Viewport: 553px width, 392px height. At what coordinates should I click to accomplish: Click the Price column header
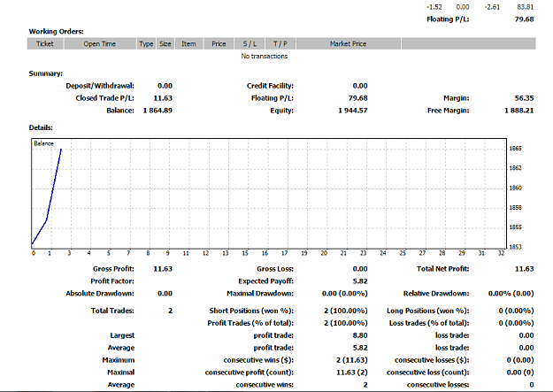[219, 43]
